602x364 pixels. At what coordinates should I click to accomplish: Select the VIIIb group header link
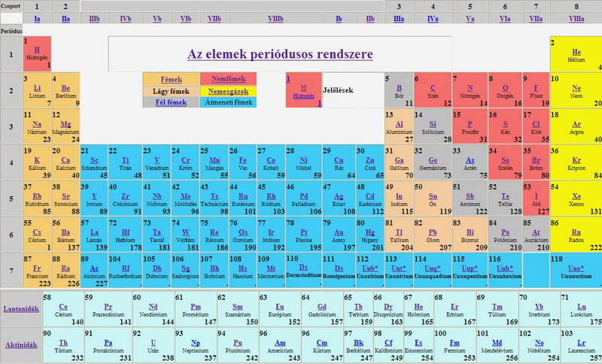point(275,18)
